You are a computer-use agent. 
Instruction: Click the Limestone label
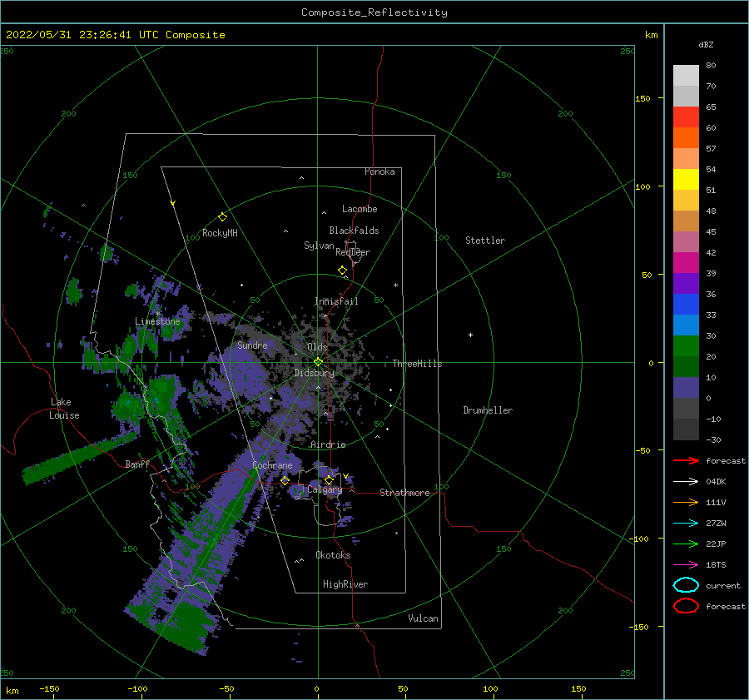157,321
